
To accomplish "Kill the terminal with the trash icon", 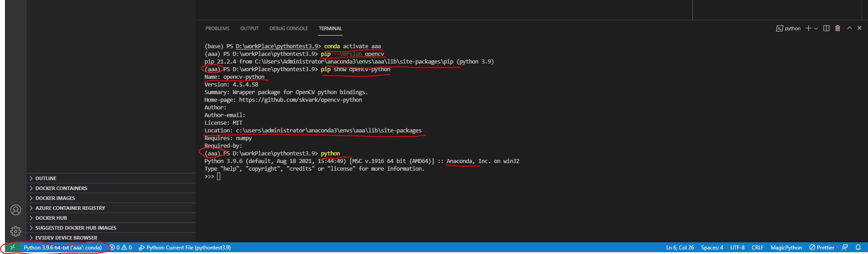I will [837, 28].
